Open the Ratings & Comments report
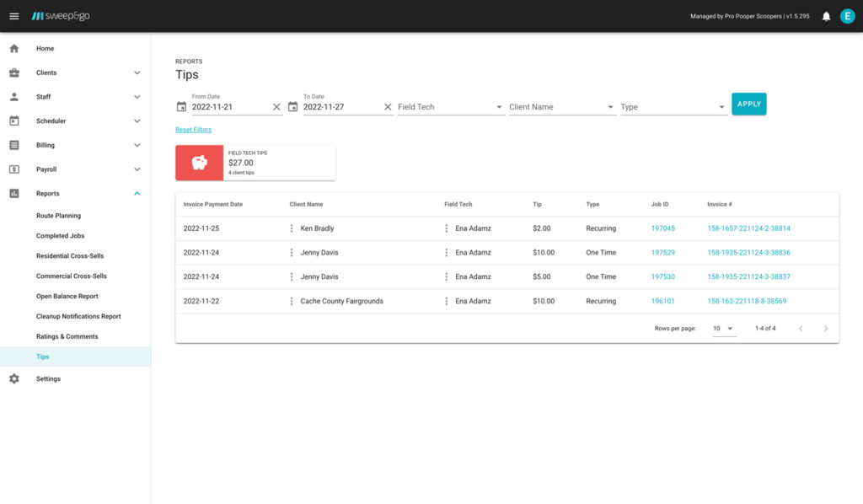Image resolution: width=863 pixels, height=504 pixels. [x=67, y=336]
